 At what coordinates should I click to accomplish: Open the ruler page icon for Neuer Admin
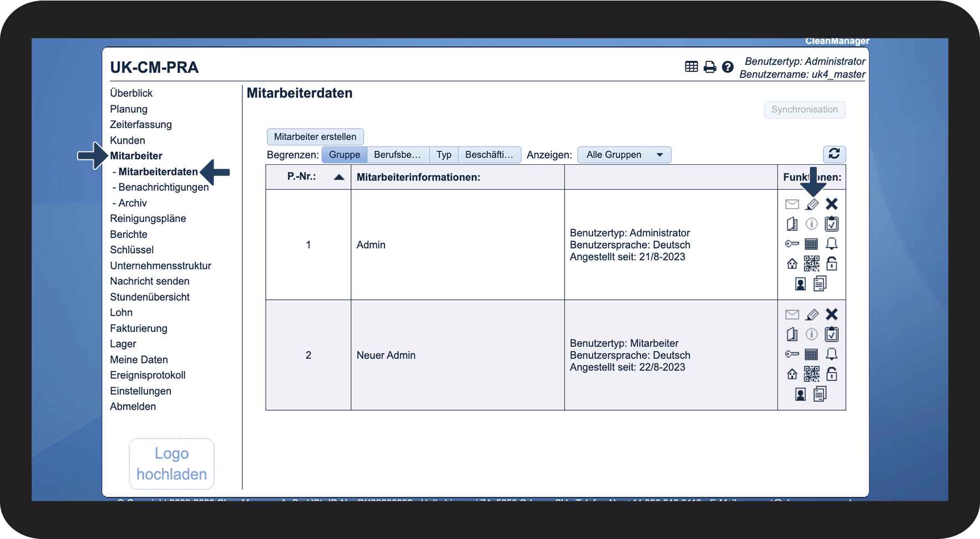point(792,334)
